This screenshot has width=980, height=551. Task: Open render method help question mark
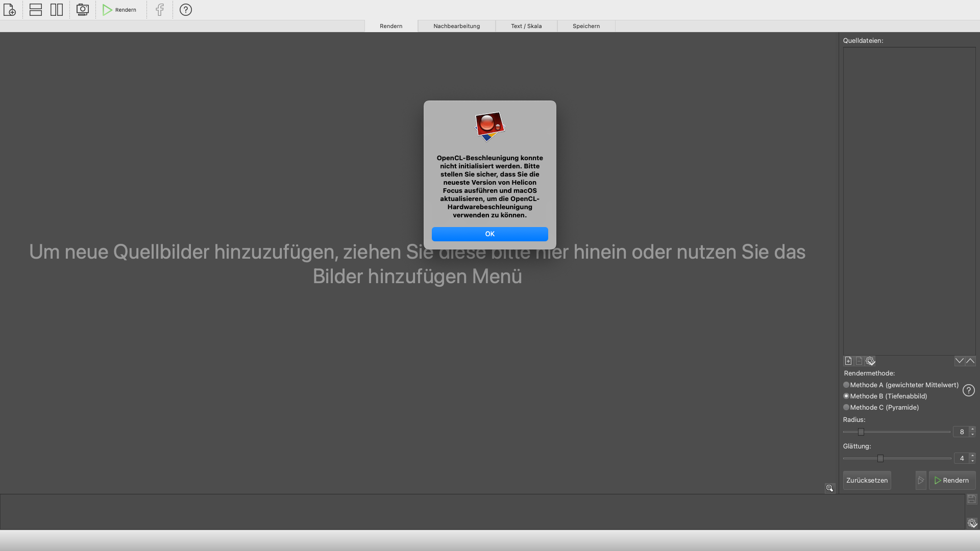[x=969, y=390]
